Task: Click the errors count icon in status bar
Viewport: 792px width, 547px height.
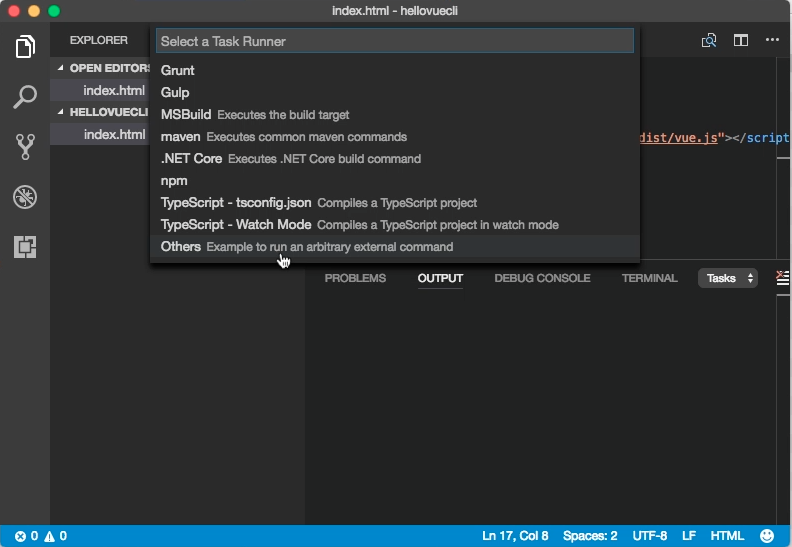Action: tap(20, 536)
